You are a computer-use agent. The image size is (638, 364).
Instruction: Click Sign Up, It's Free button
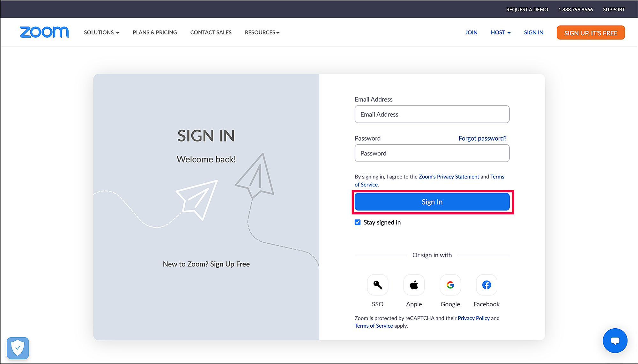[590, 33]
